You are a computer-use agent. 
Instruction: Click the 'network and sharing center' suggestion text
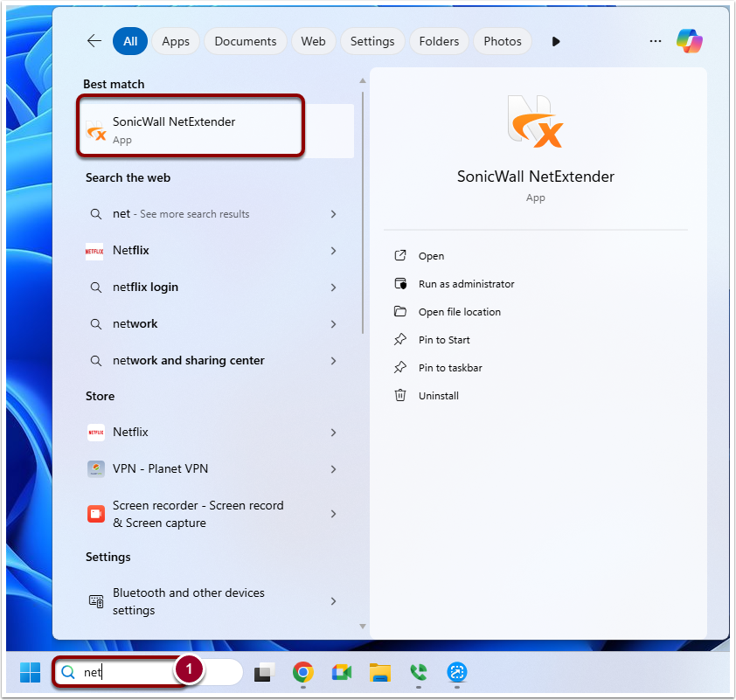click(188, 360)
